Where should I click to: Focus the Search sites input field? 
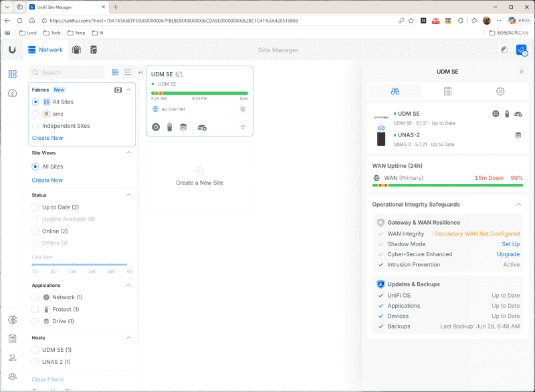point(66,72)
